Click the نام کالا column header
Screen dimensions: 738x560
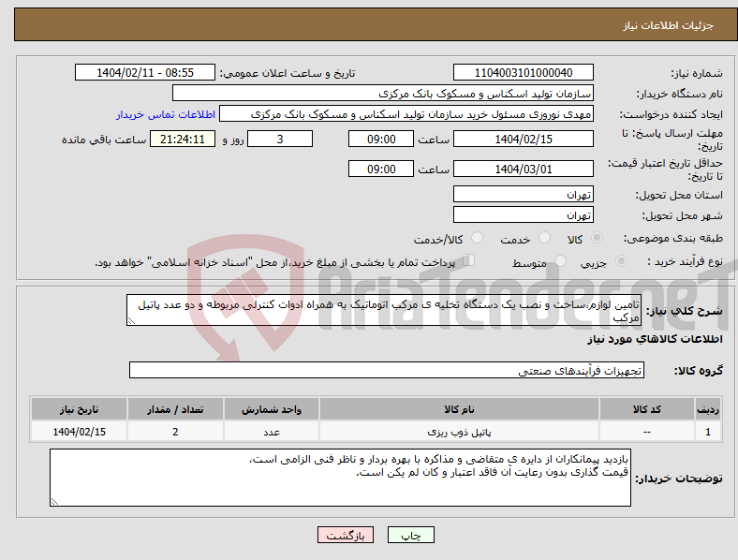click(459, 409)
